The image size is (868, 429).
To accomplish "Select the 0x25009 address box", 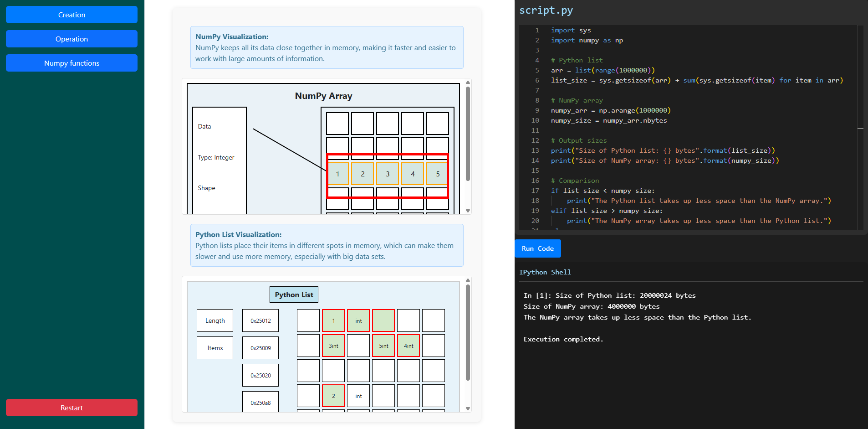I will 260,348.
